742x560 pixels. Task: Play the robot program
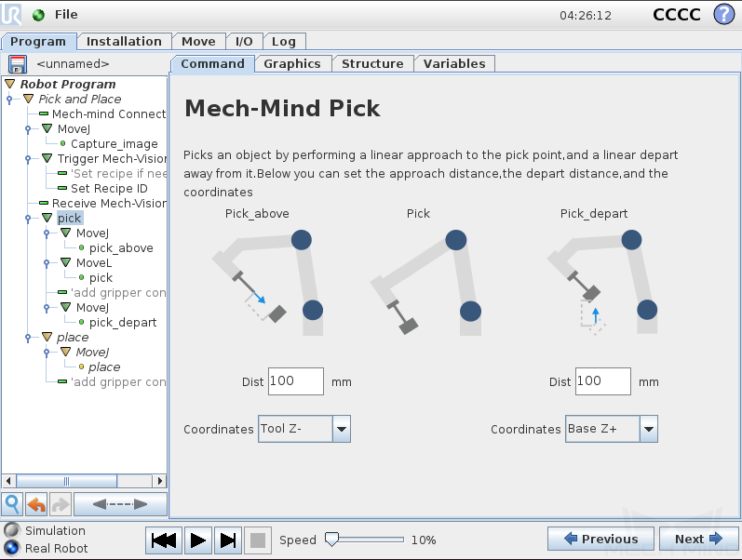click(197, 540)
